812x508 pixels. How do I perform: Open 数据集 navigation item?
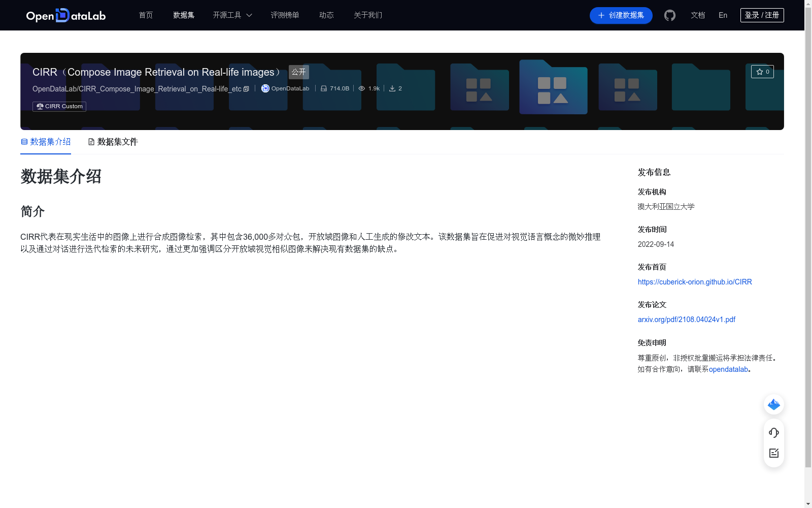click(184, 15)
